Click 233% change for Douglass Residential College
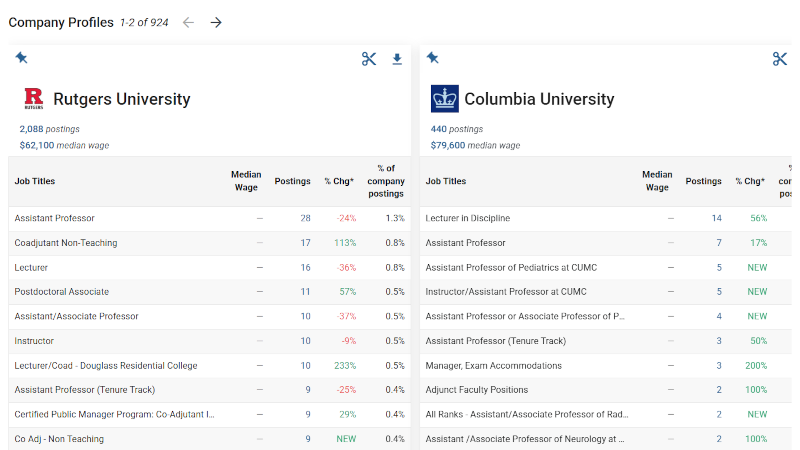800x450 pixels. pyautogui.click(x=345, y=366)
